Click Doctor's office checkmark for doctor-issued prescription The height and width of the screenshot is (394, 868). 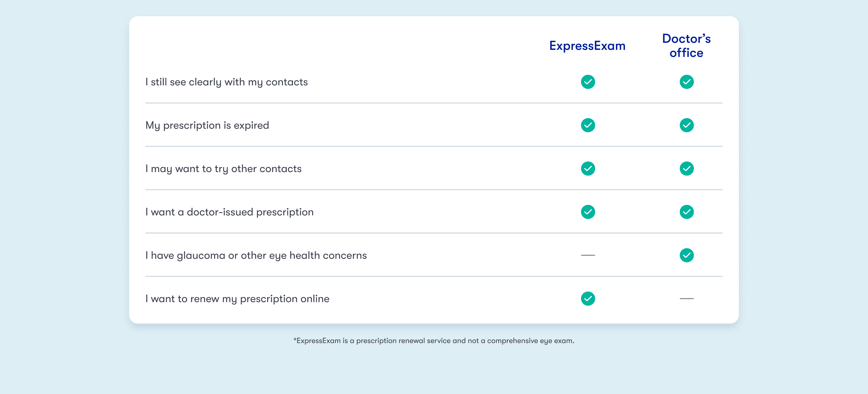[x=686, y=212]
